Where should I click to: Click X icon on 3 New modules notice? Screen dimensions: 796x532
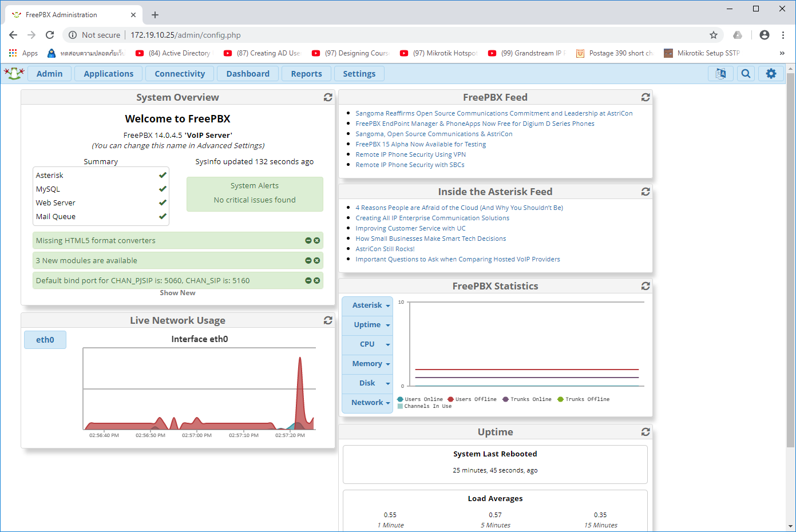pyautogui.click(x=316, y=261)
